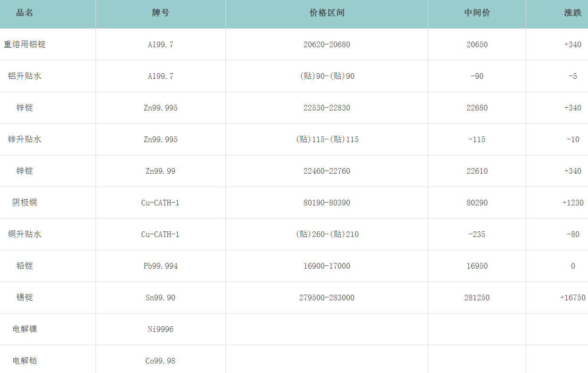This screenshot has height=373, width=588.
Task: Click the 281250 middle price cell
Action: click(477, 297)
